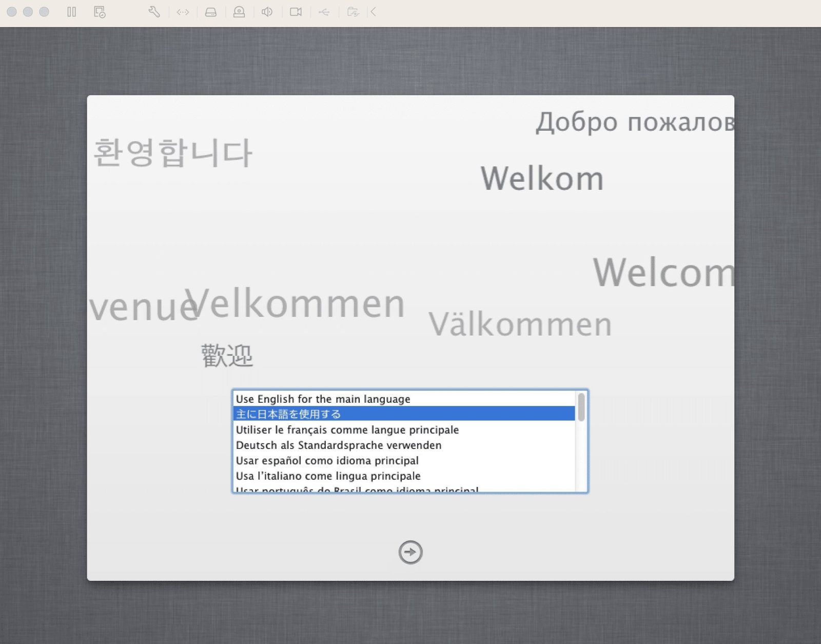Click the hard disk device icon
Viewport: 821px width, 644px height.
211,12
